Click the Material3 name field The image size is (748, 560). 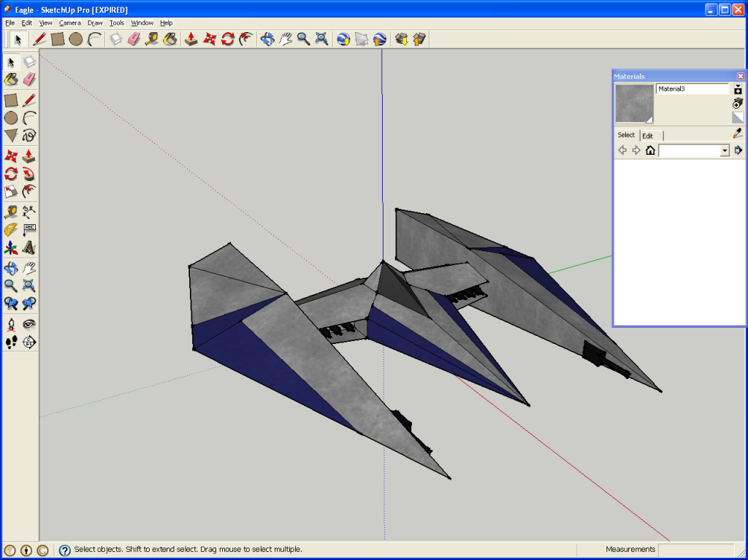[x=692, y=89]
